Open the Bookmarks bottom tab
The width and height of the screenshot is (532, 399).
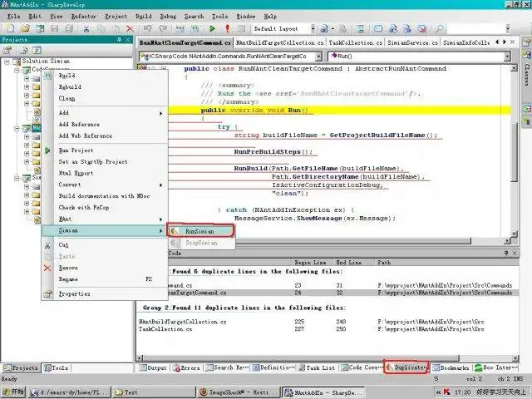coord(451,367)
